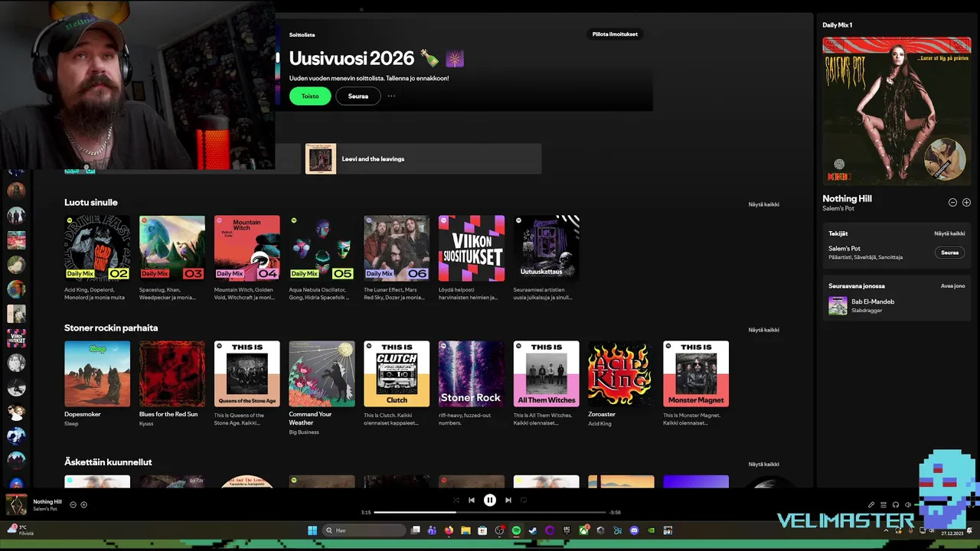Open File Explorer from the taskbar

click(x=465, y=530)
